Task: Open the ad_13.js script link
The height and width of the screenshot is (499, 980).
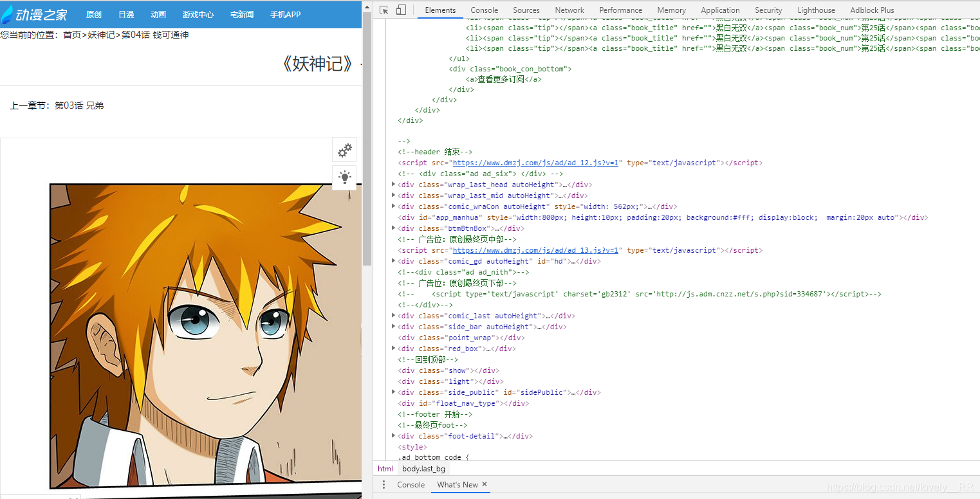Action: (x=535, y=250)
